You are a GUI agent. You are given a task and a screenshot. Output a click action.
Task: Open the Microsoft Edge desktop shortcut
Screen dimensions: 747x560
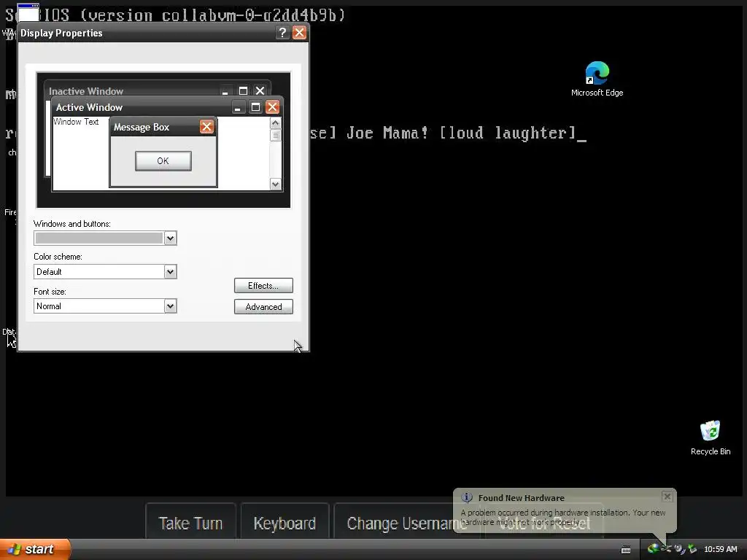(597, 79)
